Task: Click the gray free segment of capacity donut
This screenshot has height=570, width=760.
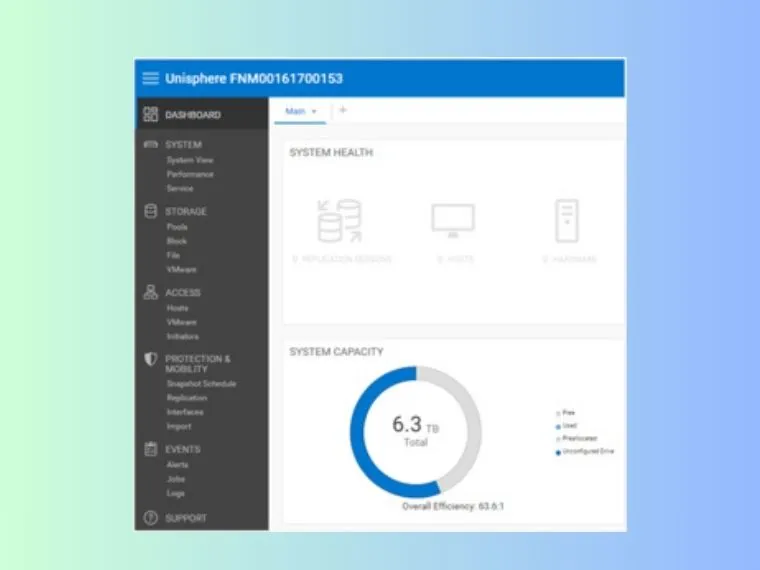Action: pos(474,427)
